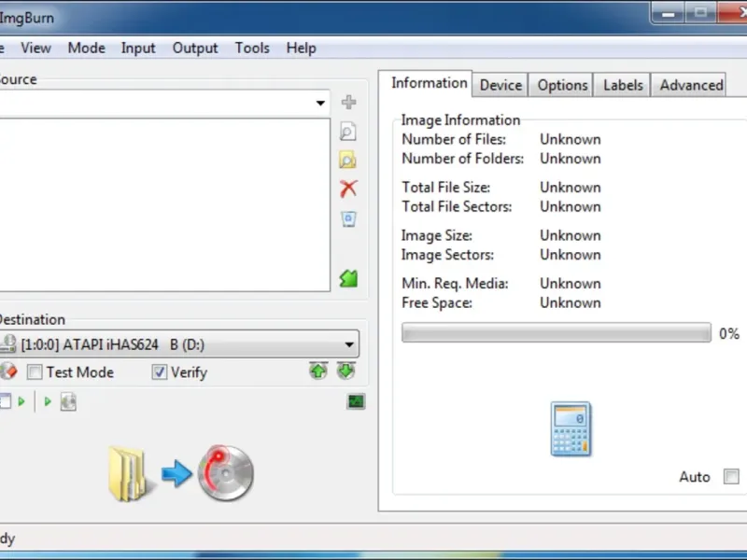
Task: Click the first small green play arrow
Action: [21, 401]
